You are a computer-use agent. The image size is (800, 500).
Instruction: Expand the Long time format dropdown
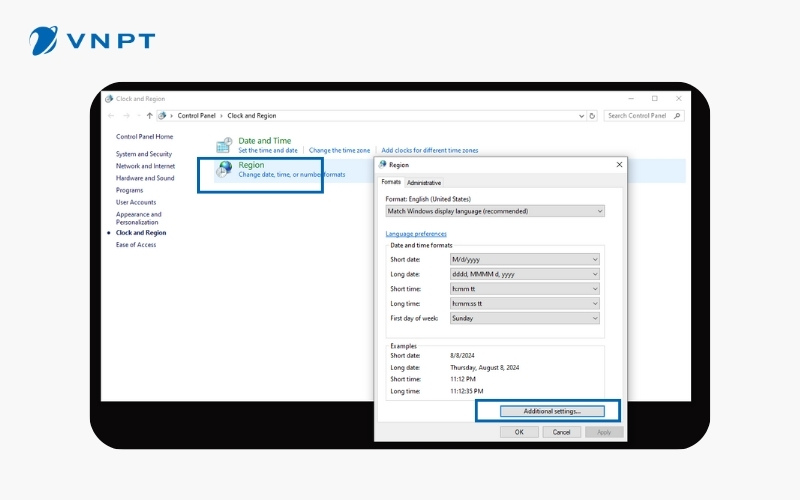tap(524, 303)
